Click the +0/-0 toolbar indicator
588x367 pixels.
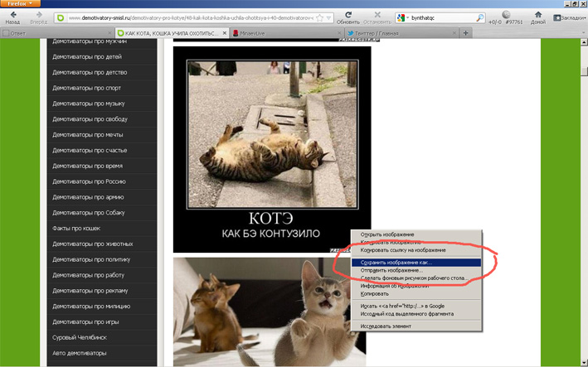(494, 22)
